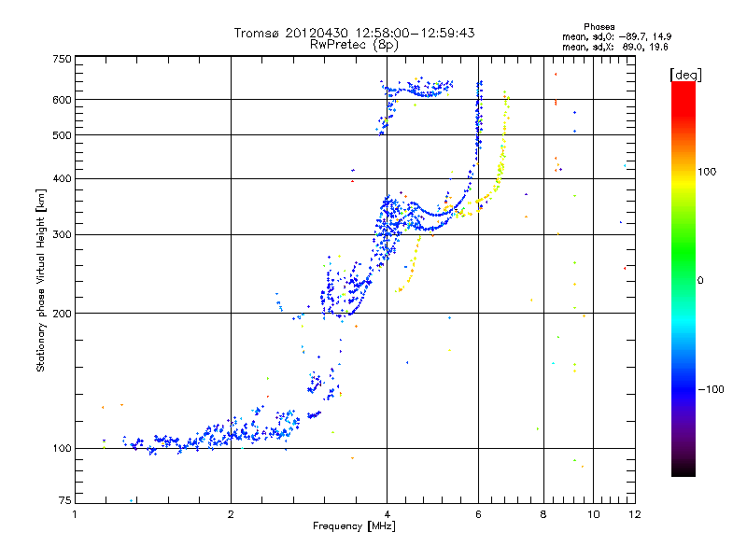The width and height of the screenshot is (747, 560).
Task: Click the '8' x-axis tick label
Action: tap(543, 514)
